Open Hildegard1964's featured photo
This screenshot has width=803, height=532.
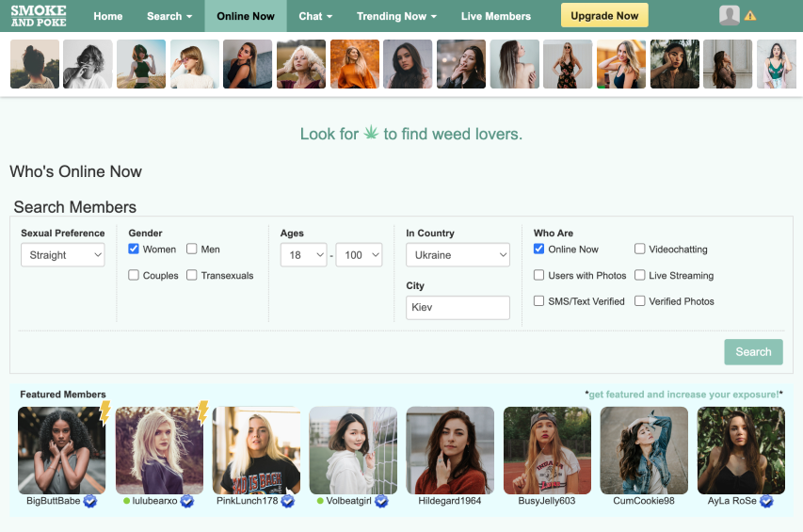pos(450,451)
